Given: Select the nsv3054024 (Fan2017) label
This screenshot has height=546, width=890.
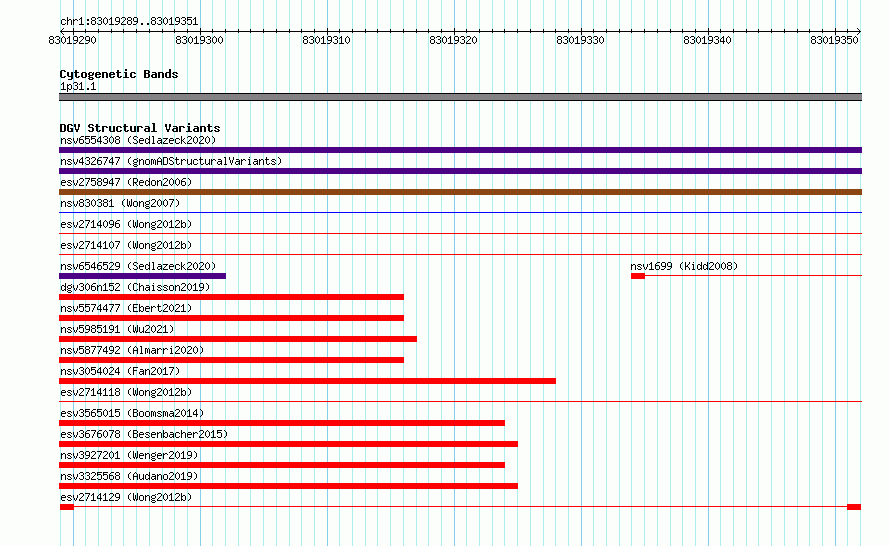Looking at the screenshot, I should click(x=120, y=371).
